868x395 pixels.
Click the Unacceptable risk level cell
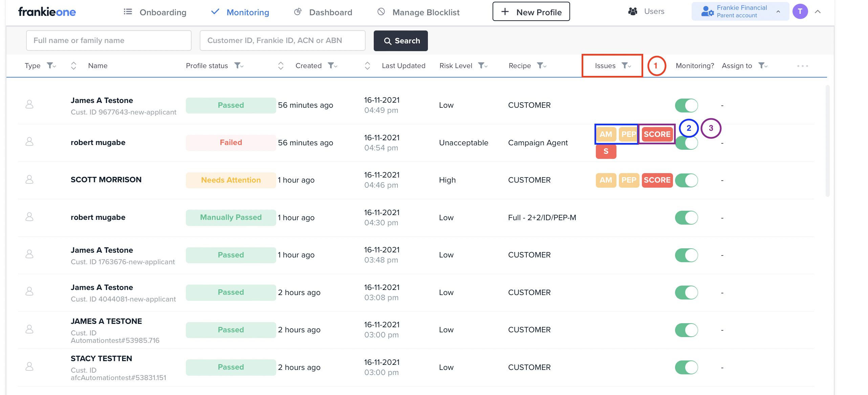pyautogui.click(x=463, y=143)
